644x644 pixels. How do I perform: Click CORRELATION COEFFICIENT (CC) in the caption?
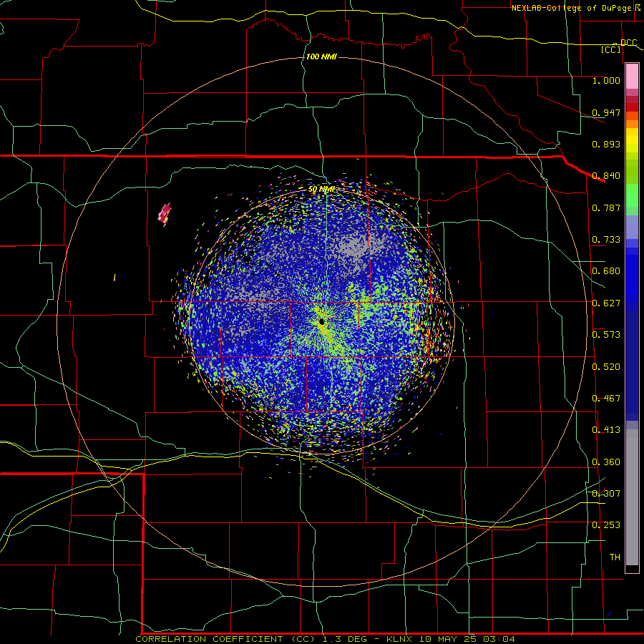(x=225, y=639)
